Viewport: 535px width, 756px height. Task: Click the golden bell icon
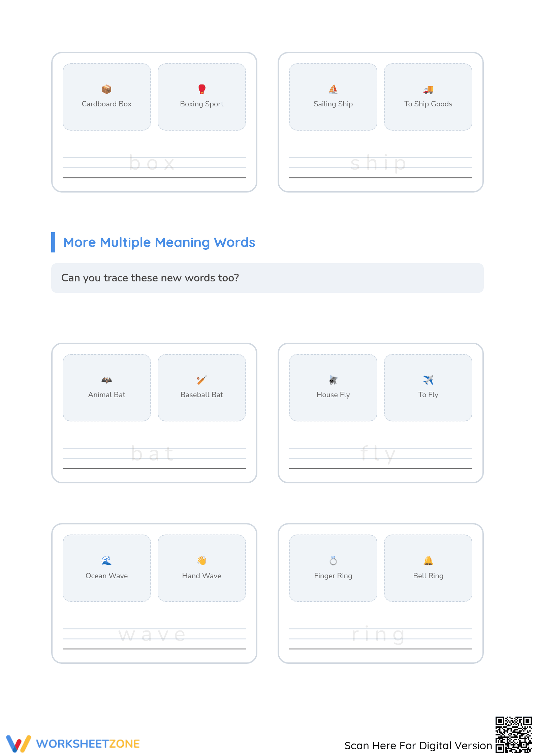tap(428, 561)
